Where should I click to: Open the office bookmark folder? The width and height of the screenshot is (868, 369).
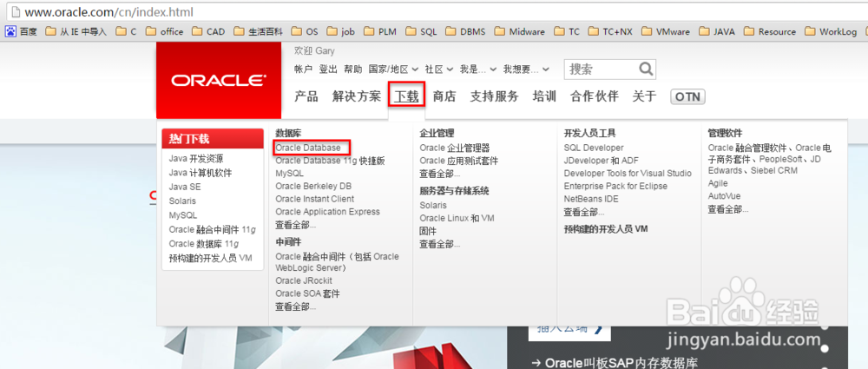[x=164, y=31]
